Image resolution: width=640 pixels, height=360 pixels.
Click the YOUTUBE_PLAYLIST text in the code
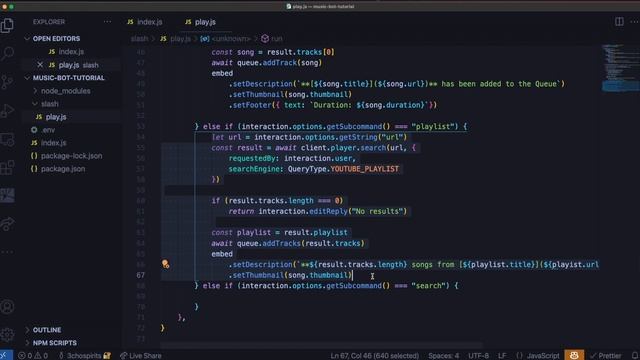(364, 169)
